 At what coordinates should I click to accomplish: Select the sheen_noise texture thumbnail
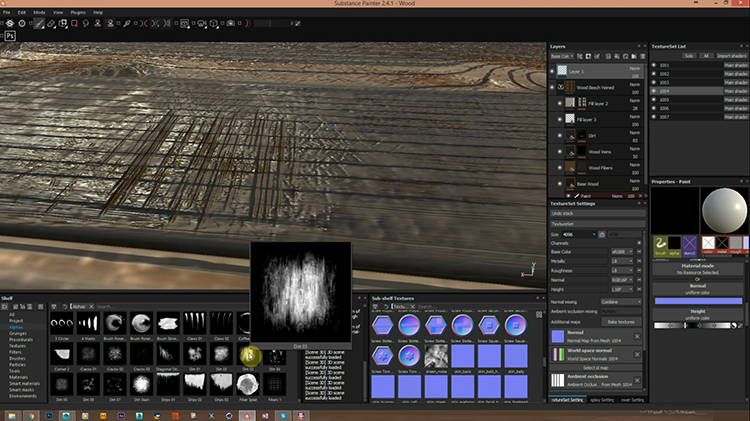click(x=436, y=356)
